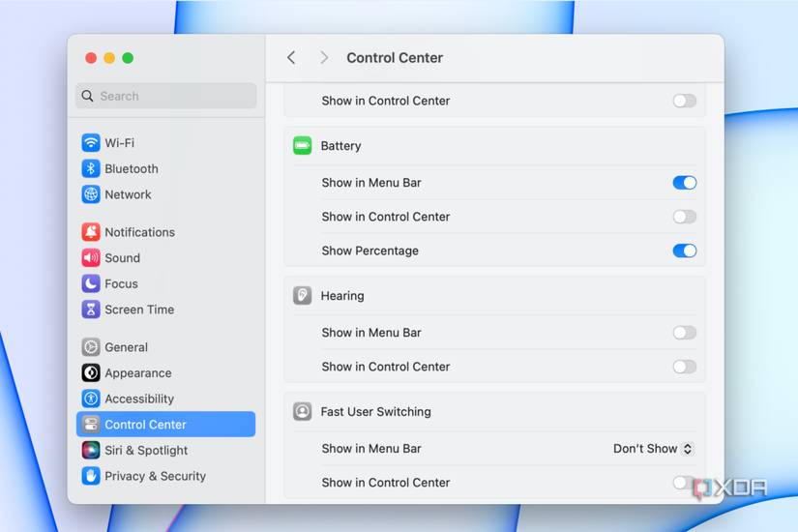Select Appearance label in sidebar
798x532 pixels.
coord(138,373)
